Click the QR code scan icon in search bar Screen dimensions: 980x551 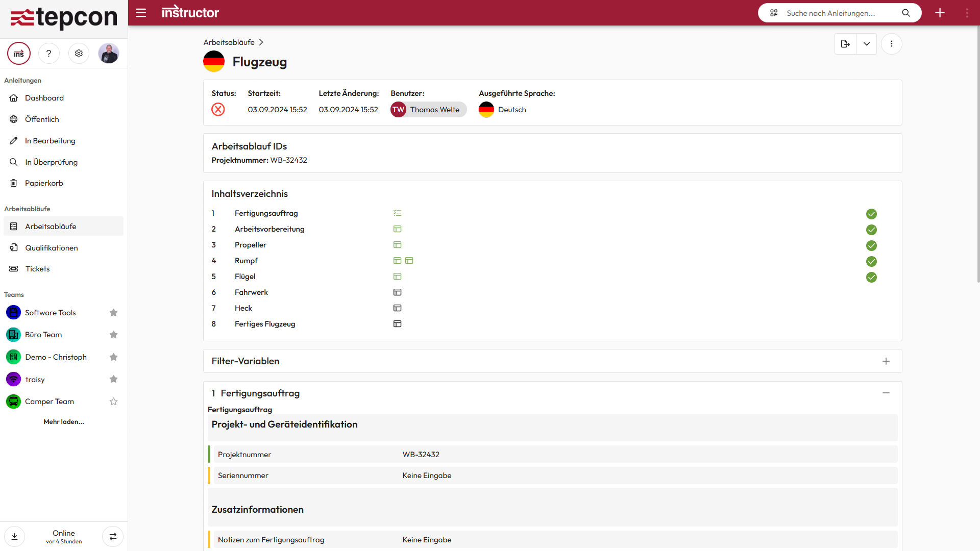pyautogui.click(x=774, y=13)
